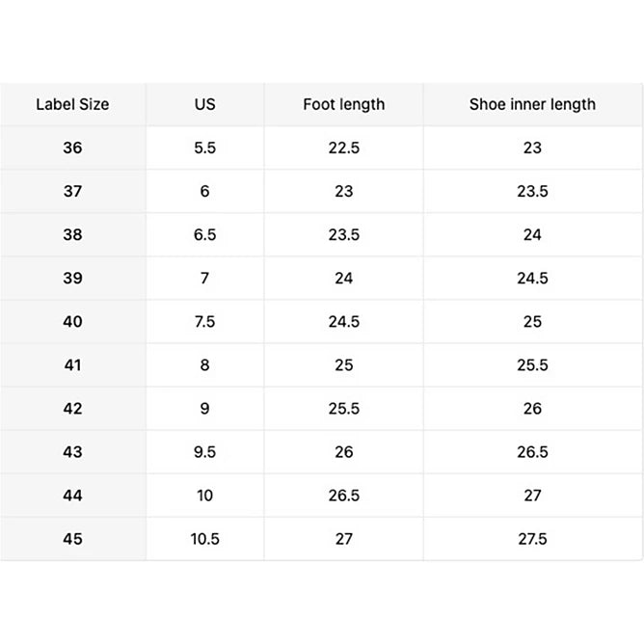The image size is (644, 644).
Task: Select label size 45 row
Action: (321, 539)
